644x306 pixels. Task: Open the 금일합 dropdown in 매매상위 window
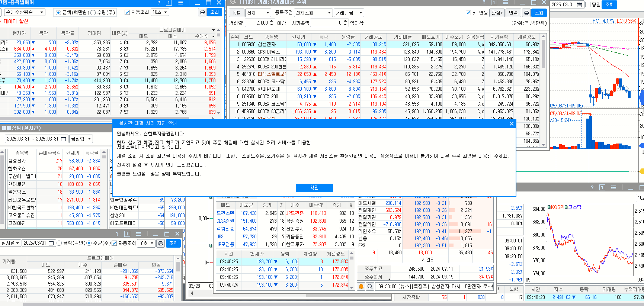tap(81, 139)
